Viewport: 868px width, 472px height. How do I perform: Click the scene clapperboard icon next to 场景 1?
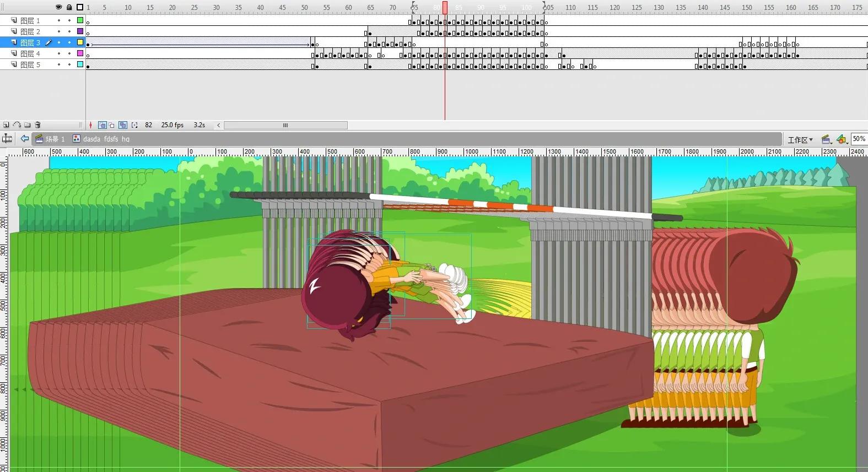pyautogui.click(x=39, y=139)
